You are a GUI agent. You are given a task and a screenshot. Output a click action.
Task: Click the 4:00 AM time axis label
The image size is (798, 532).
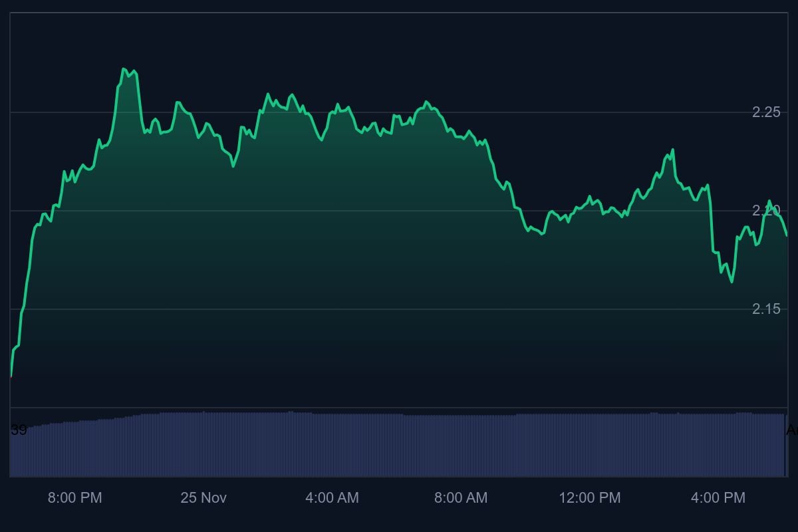coord(332,497)
